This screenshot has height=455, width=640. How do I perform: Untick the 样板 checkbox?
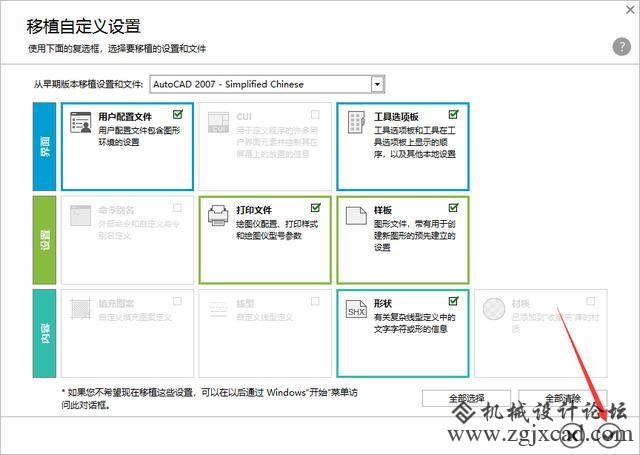coord(454,208)
